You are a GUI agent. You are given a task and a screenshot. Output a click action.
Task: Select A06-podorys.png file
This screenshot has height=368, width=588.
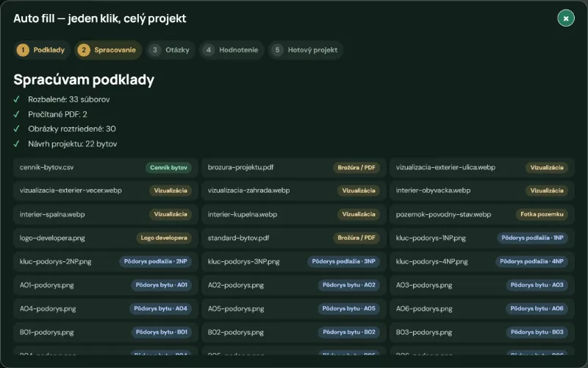click(482, 309)
